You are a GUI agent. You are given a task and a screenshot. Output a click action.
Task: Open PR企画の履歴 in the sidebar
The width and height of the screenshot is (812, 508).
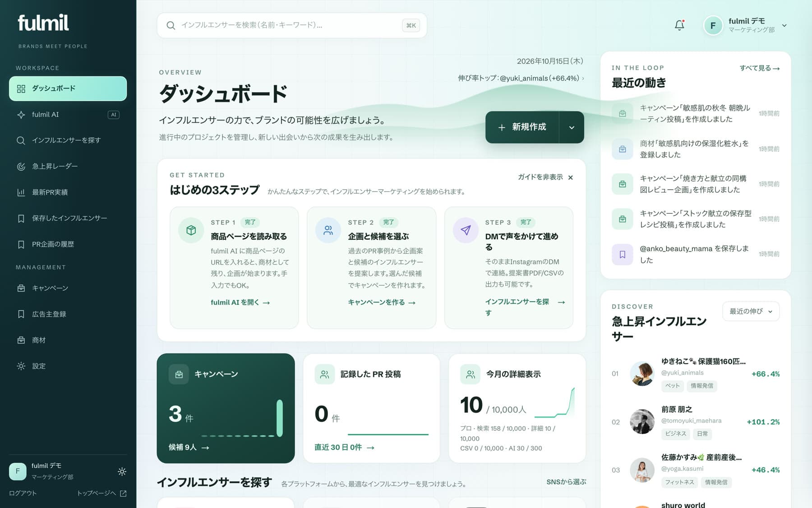[x=68, y=244]
